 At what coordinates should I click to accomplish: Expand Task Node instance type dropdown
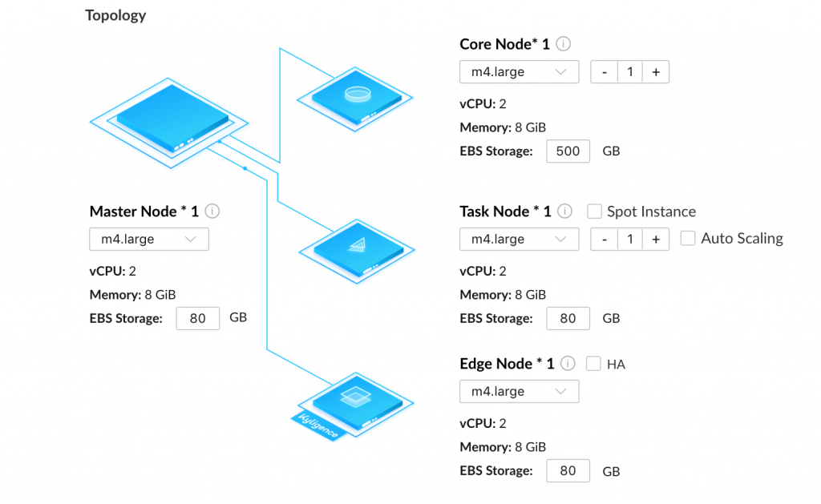click(x=519, y=239)
